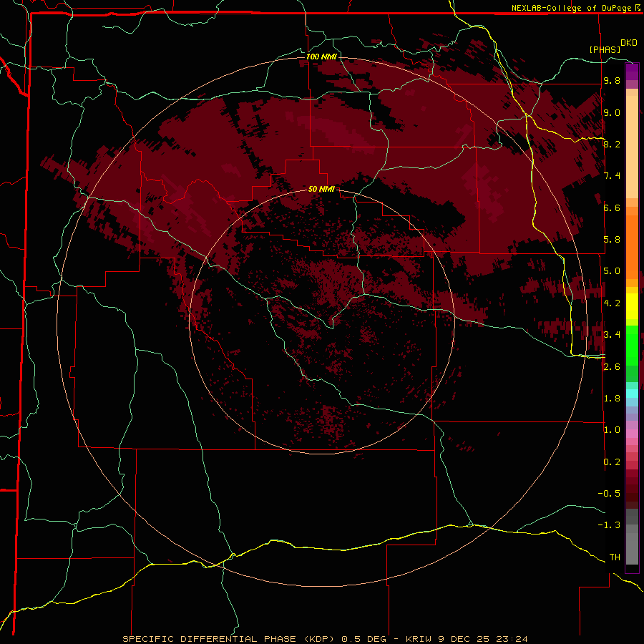644x644 pixels.
Task: Click the bright green segment of the legend
Action: pyautogui.click(x=632, y=344)
